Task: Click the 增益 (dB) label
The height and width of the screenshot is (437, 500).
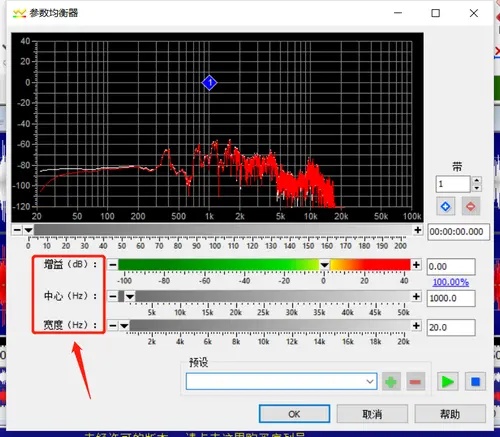Action: coord(70,264)
